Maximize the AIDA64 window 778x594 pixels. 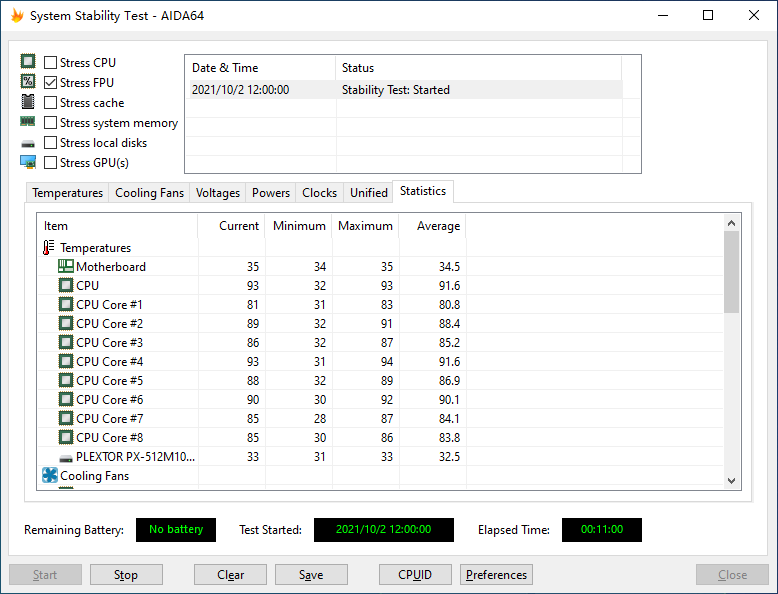click(x=708, y=15)
